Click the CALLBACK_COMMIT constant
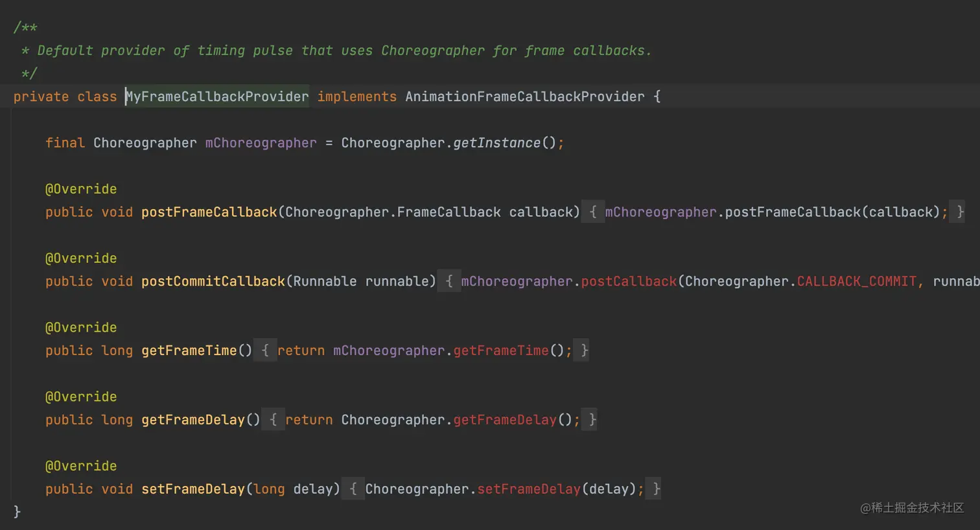The width and height of the screenshot is (980, 530). [x=857, y=281]
